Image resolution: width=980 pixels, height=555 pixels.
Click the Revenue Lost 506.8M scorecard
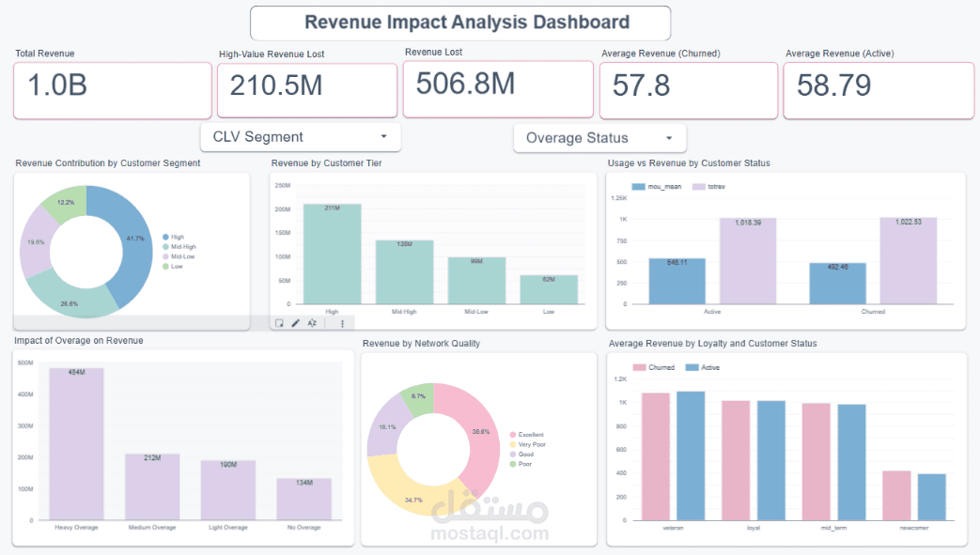tap(498, 89)
